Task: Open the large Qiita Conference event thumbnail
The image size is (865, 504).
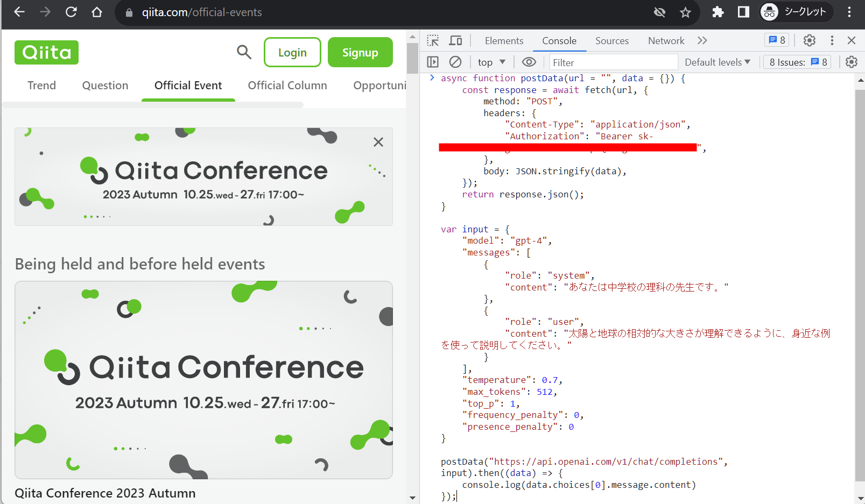Action: pos(203,380)
